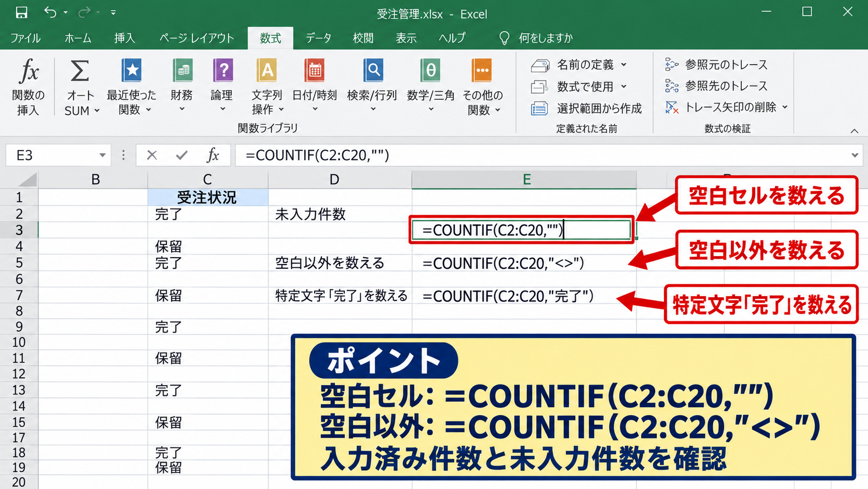
Task: Confirm formula with the checkmark icon
Action: tap(182, 155)
